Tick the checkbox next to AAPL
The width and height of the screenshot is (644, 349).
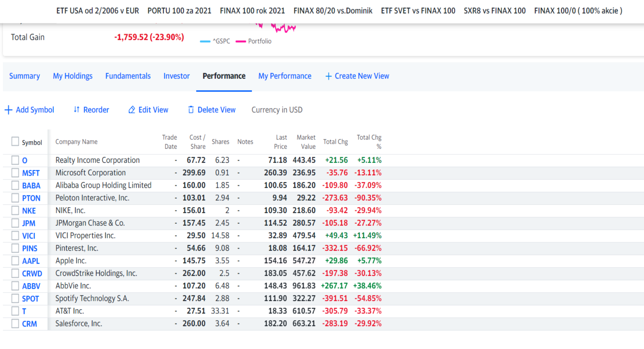coord(15,261)
